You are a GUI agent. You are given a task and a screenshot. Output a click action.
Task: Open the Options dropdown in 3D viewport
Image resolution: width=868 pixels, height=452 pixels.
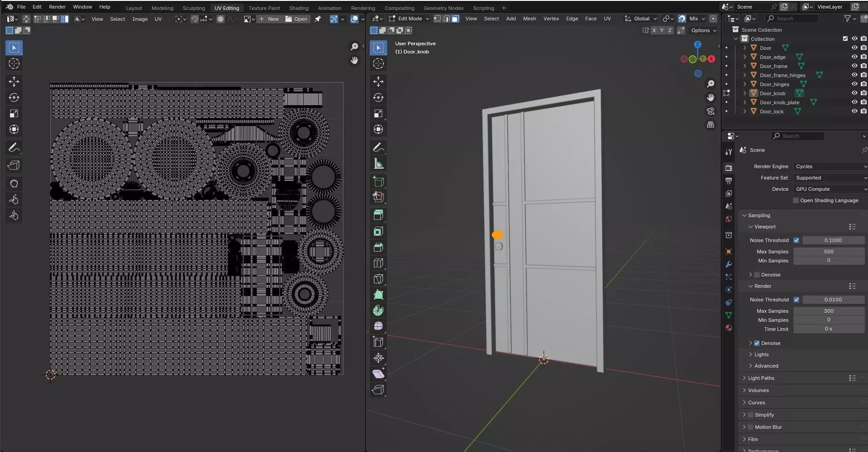[703, 30]
